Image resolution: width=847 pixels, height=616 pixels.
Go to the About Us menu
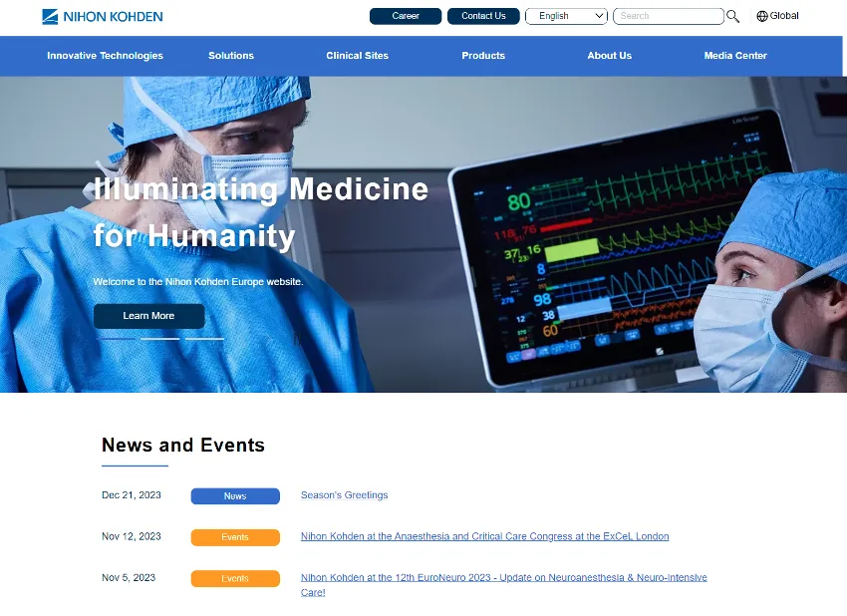[609, 56]
